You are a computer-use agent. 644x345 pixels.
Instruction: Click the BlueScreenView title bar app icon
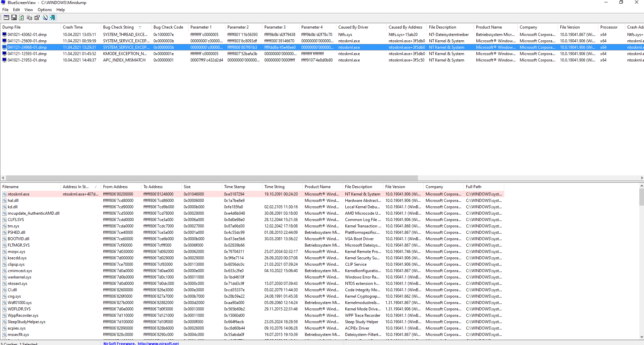3,3
